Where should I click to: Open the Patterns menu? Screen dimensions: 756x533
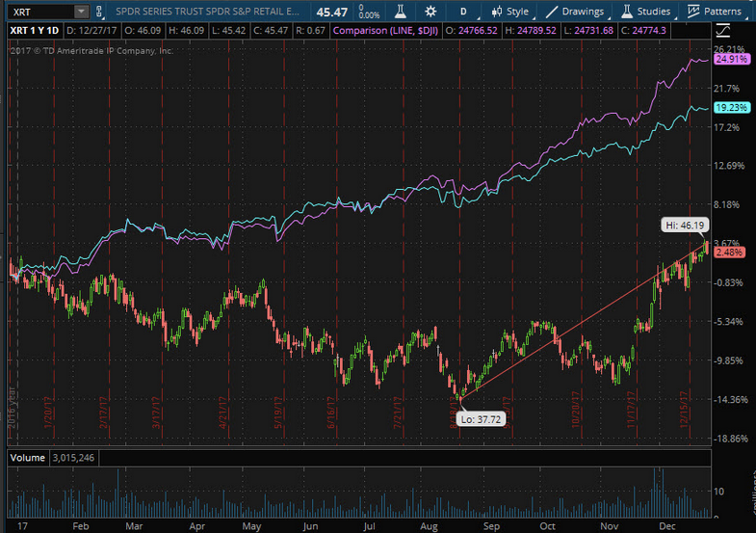pyautogui.click(x=721, y=12)
